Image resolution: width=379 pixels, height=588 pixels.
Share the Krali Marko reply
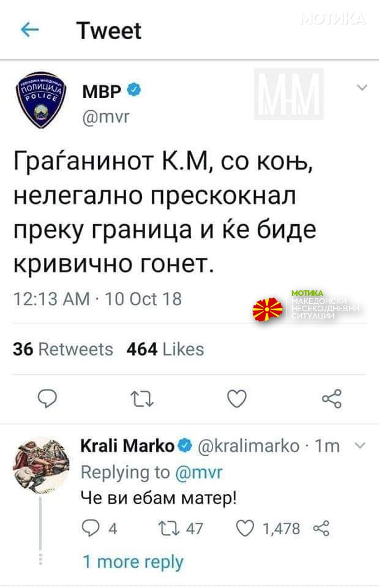point(321,529)
